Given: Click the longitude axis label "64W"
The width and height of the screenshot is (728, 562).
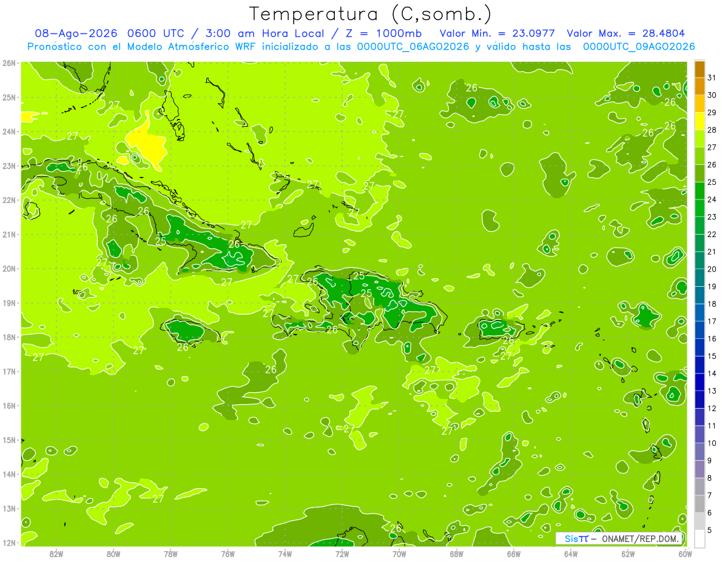Looking at the screenshot, I should tap(571, 553).
